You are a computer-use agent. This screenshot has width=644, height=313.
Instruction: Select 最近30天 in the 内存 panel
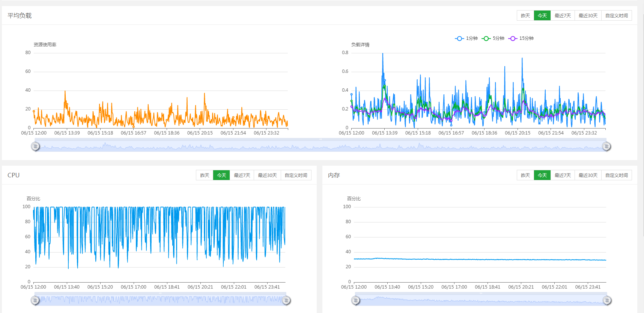coord(588,175)
